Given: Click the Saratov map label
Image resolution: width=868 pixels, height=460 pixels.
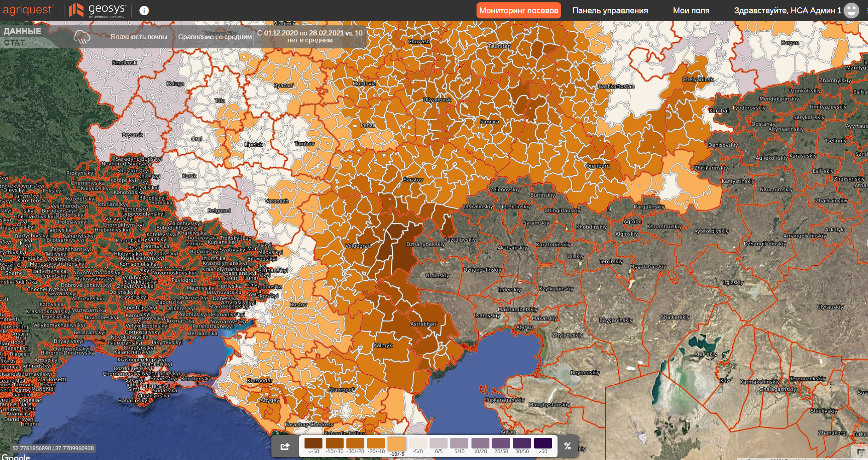Looking at the screenshot, I should [x=413, y=180].
